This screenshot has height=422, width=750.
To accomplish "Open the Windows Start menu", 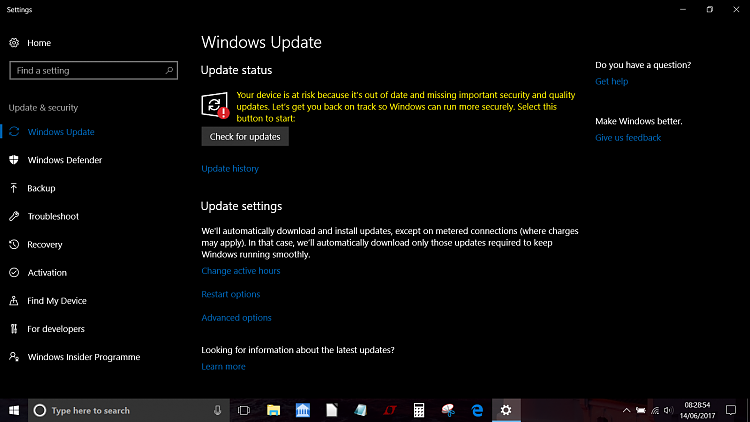I will pyautogui.click(x=14, y=411).
